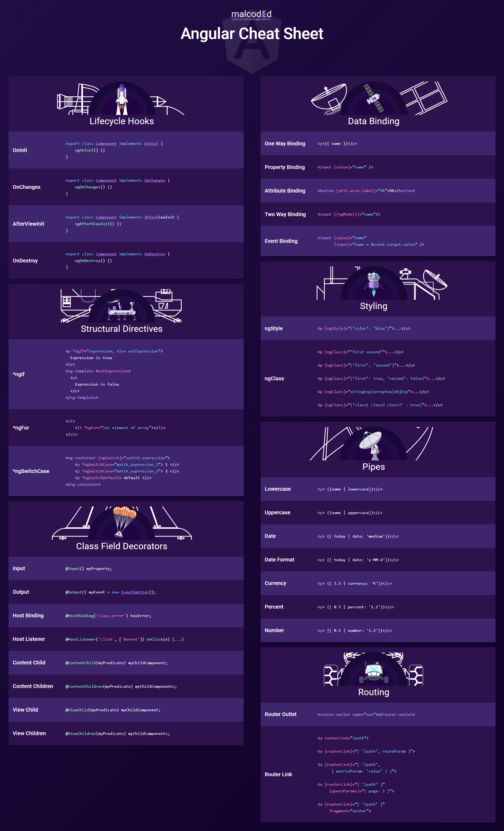Select the AfterViewInit row label

point(28,224)
